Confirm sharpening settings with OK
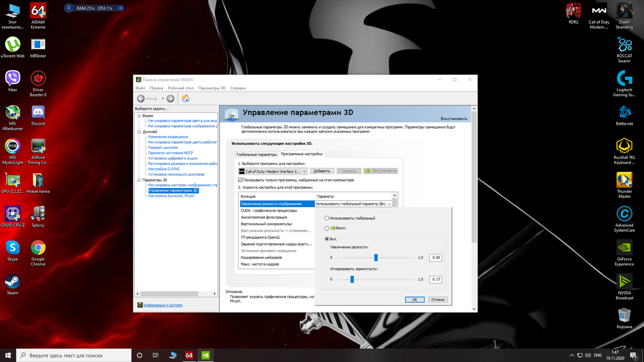644x362 pixels. [x=415, y=300]
